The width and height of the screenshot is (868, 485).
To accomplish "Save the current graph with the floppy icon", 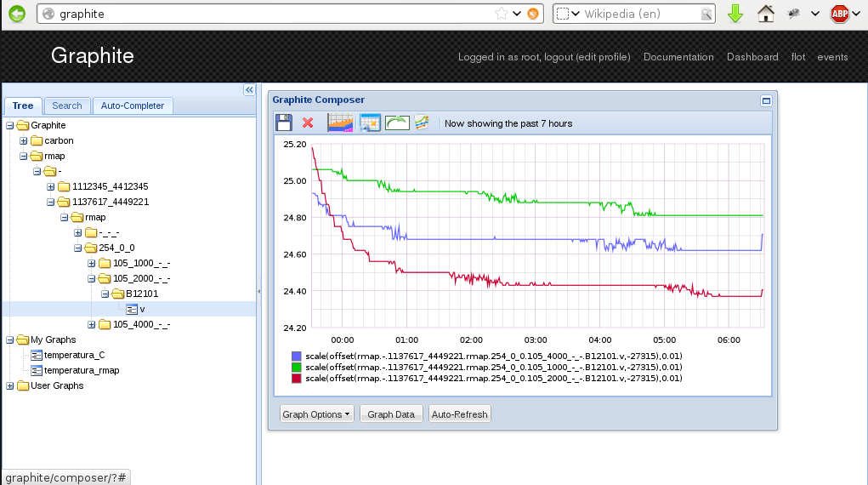I will tap(284, 123).
